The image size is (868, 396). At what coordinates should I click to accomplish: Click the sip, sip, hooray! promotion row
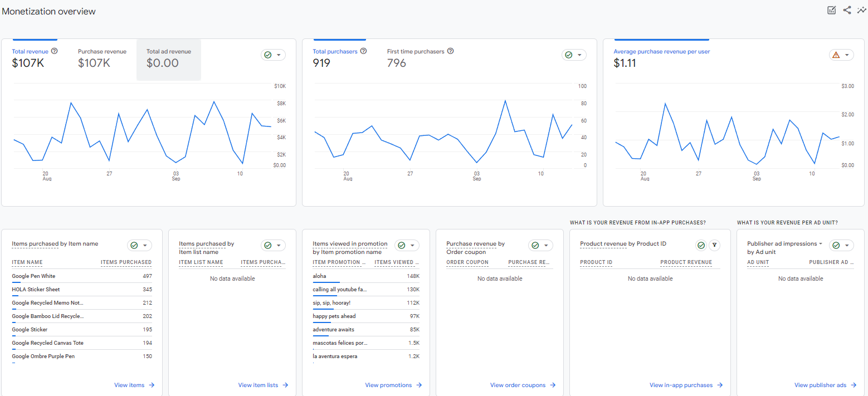click(x=366, y=303)
